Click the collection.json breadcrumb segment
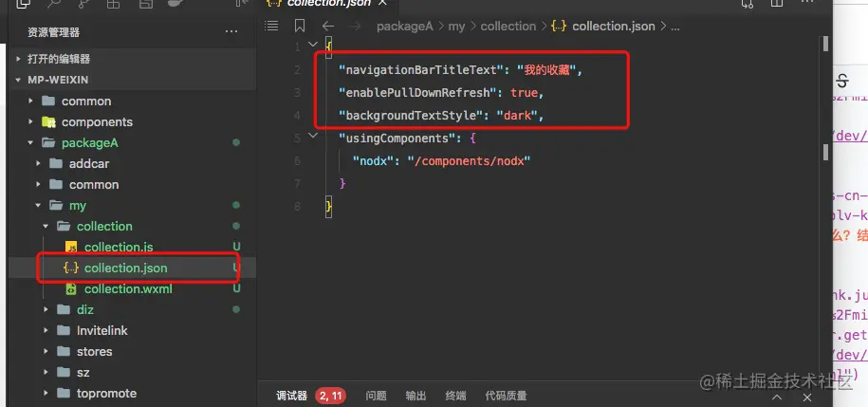868x407 pixels. (x=614, y=26)
